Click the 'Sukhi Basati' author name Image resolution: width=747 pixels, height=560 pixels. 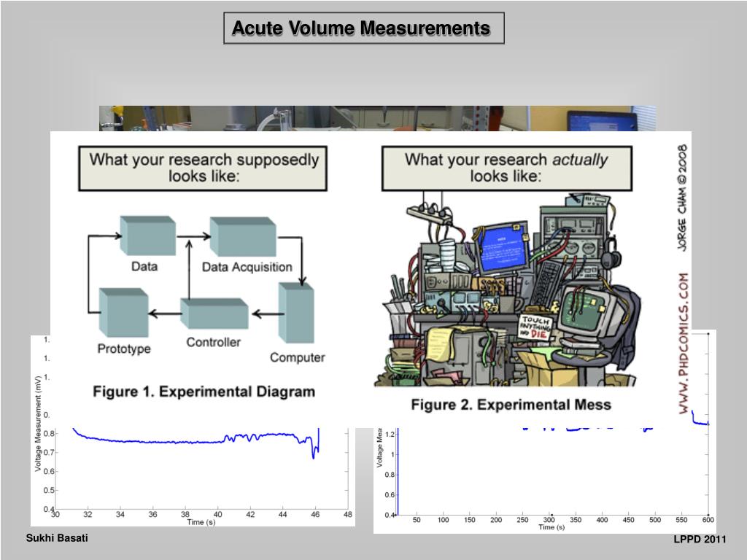pyautogui.click(x=57, y=538)
